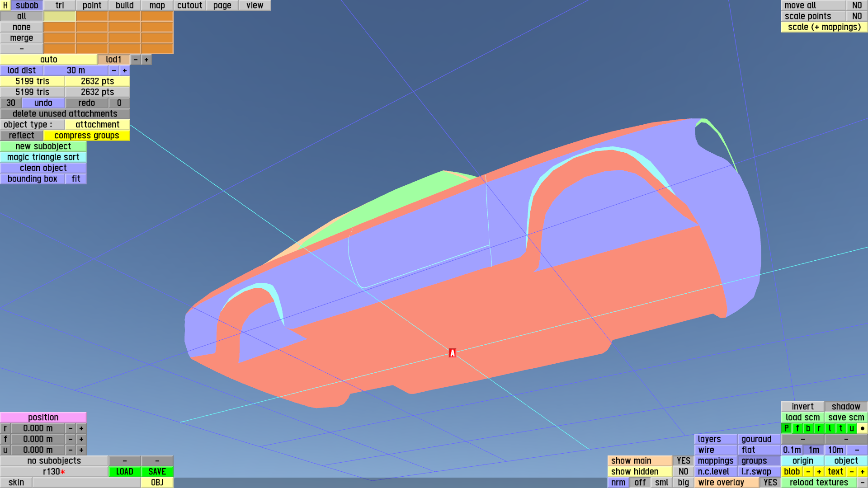Click the dot button next to 'u'
The height and width of the screenshot is (488, 868).
point(862,428)
